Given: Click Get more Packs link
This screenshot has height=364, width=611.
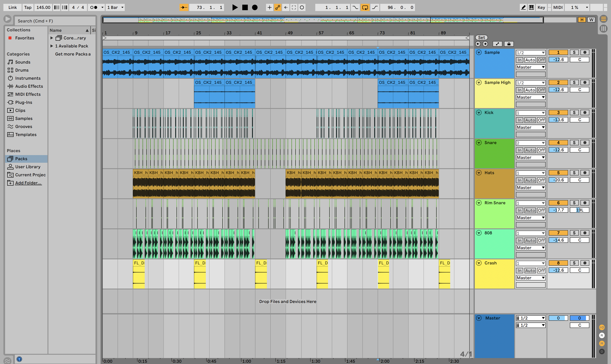Looking at the screenshot, I should pyautogui.click(x=73, y=54).
